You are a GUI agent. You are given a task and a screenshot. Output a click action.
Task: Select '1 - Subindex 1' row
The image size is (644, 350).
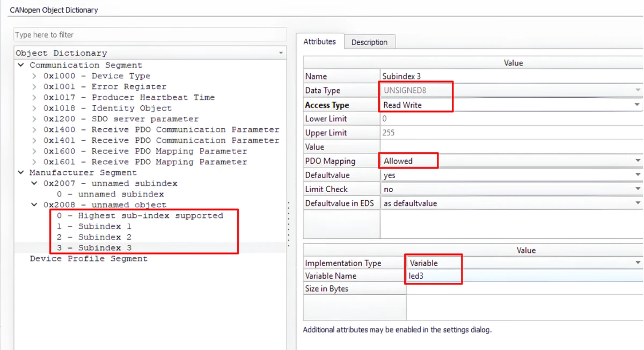pyautogui.click(x=94, y=226)
